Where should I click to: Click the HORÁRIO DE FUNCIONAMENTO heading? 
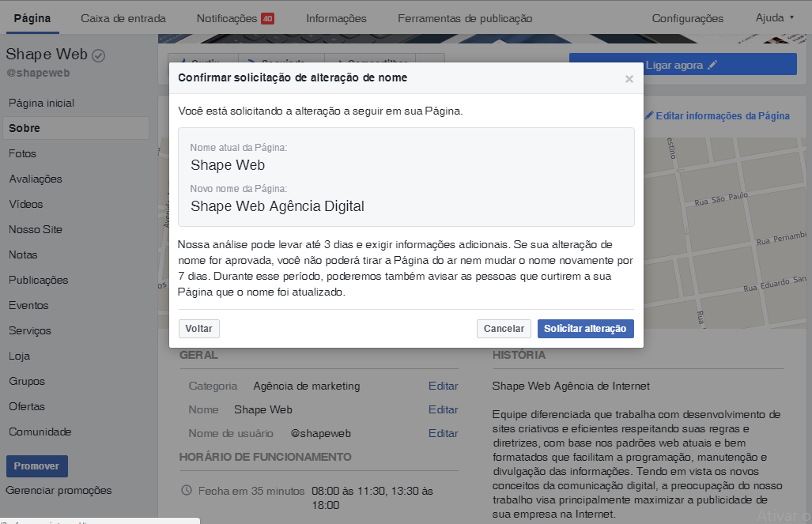pyautogui.click(x=265, y=457)
